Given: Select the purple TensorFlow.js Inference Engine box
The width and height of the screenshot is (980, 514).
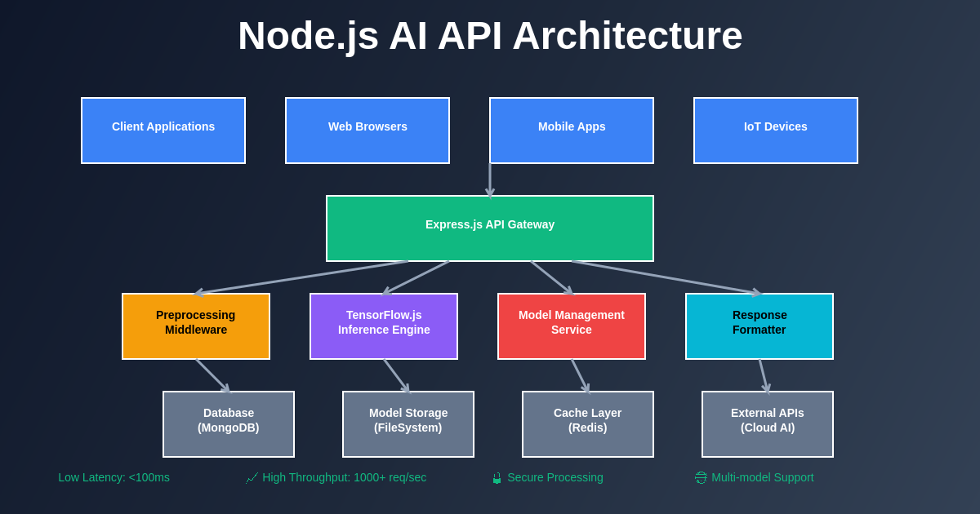Looking at the screenshot, I should coord(384,326).
